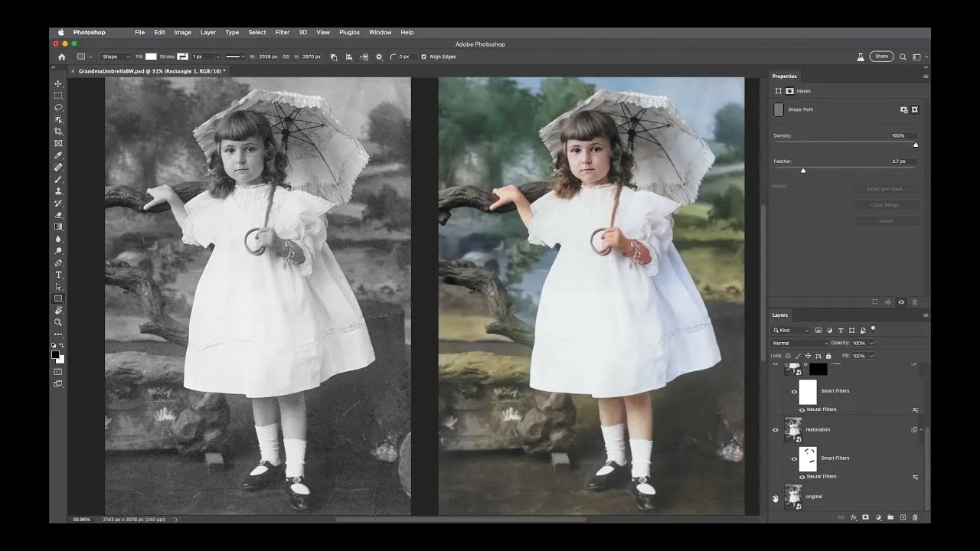The image size is (980, 551).
Task: Click the Smart Filters mask thumbnail under restoration
Action: coord(808,458)
